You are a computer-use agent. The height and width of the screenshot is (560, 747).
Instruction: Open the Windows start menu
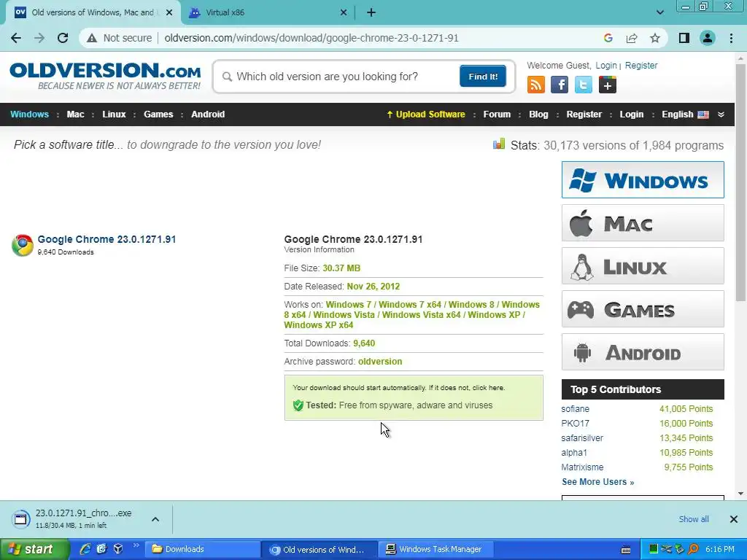[x=34, y=550]
